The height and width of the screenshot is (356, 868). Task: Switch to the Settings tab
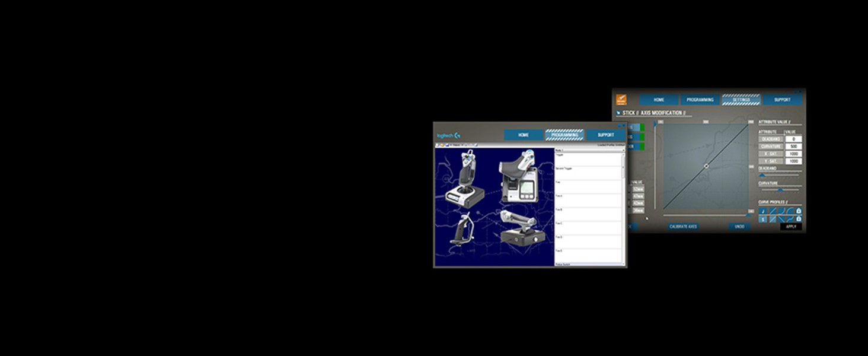coord(741,100)
